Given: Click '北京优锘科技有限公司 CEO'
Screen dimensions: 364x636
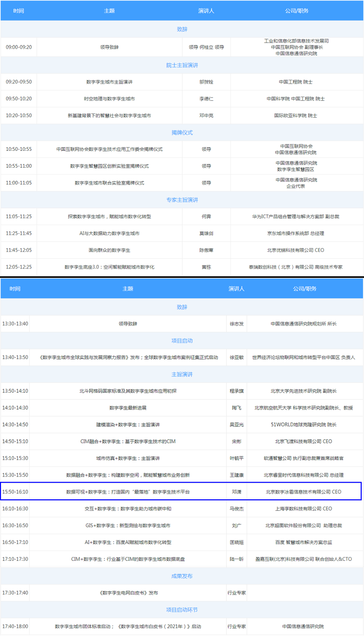Looking at the screenshot, I should [x=296, y=250].
